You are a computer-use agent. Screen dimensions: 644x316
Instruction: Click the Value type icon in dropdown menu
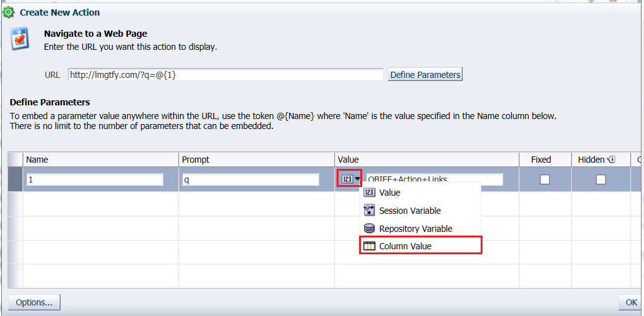pos(370,193)
